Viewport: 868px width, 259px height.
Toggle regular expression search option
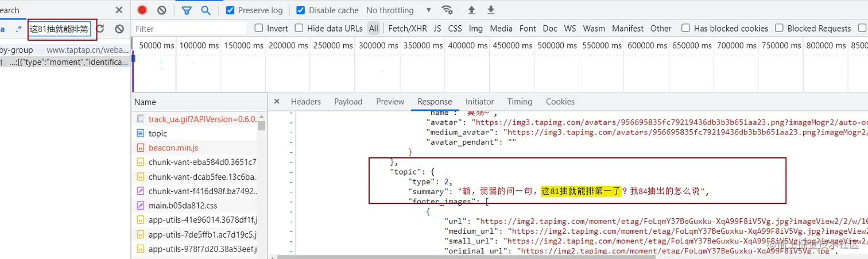click(19, 29)
